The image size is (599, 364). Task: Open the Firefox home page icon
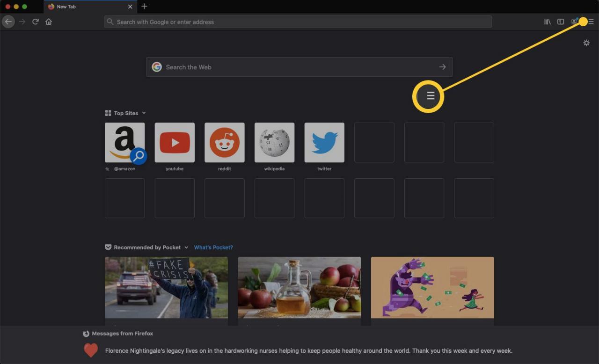(49, 22)
